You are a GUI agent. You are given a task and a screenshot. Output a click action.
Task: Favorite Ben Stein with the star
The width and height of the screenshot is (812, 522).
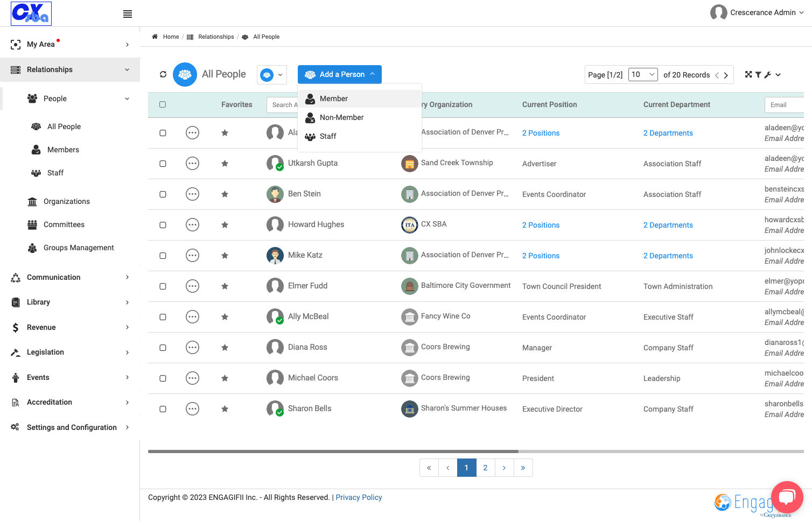[x=225, y=194]
